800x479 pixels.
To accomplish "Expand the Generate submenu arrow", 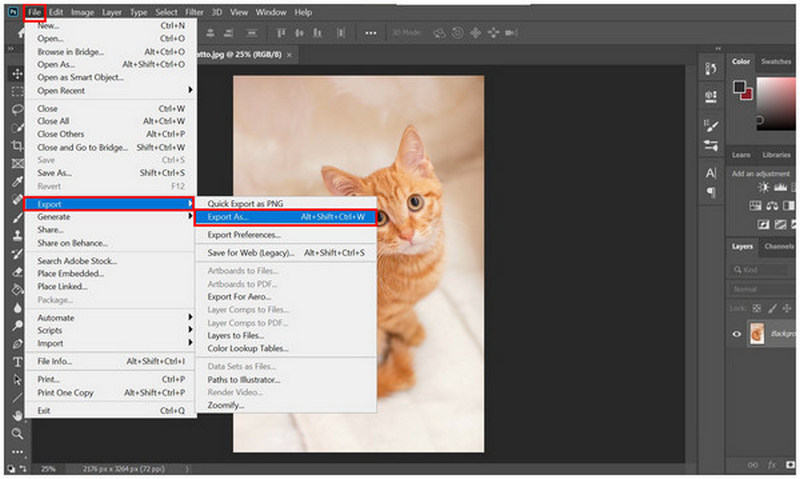I will 190,216.
